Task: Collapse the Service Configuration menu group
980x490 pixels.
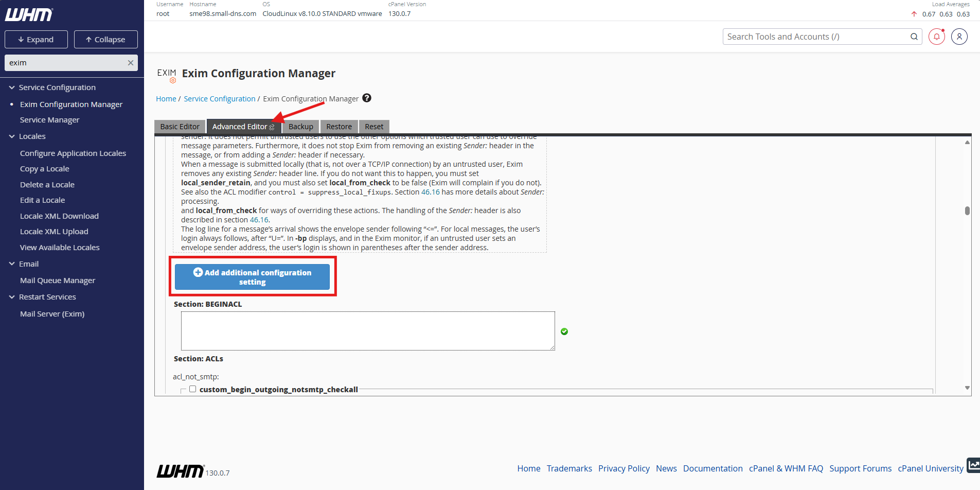Action: (x=12, y=87)
